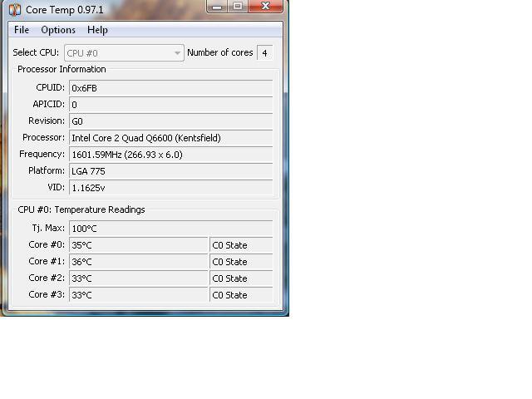
Task: Click the Processor Information group label
Action: (x=62, y=69)
